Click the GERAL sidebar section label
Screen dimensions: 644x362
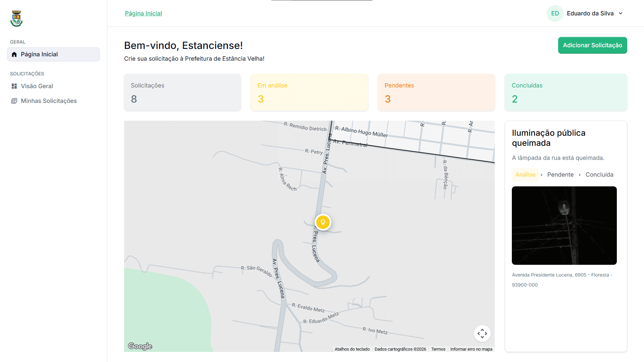pos(18,42)
